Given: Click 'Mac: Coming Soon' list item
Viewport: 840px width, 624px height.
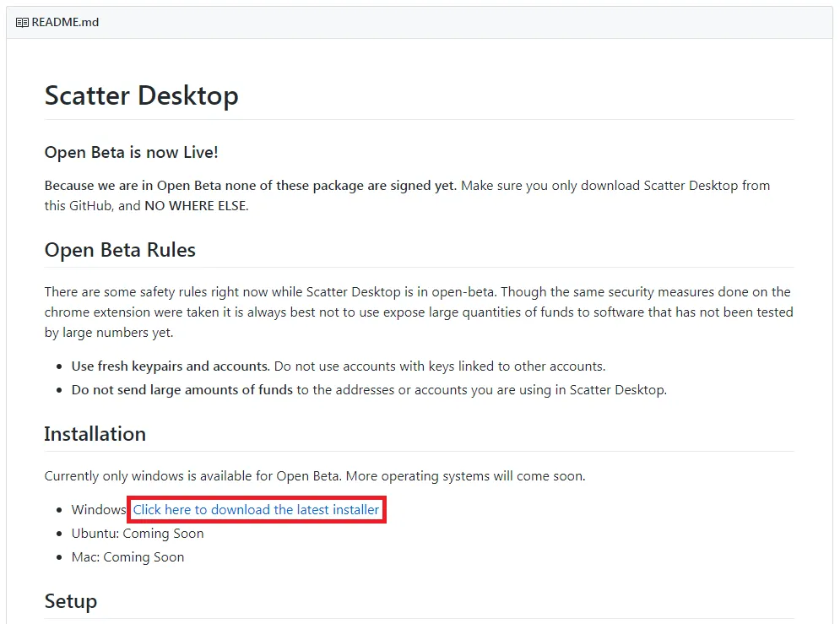Looking at the screenshot, I should click(x=128, y=557).
